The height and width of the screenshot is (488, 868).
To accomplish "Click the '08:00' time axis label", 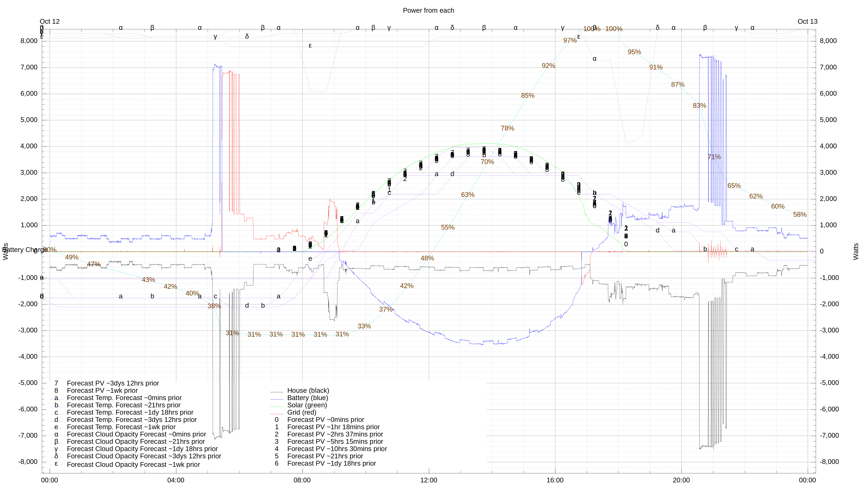I will (x=302, y=480).
